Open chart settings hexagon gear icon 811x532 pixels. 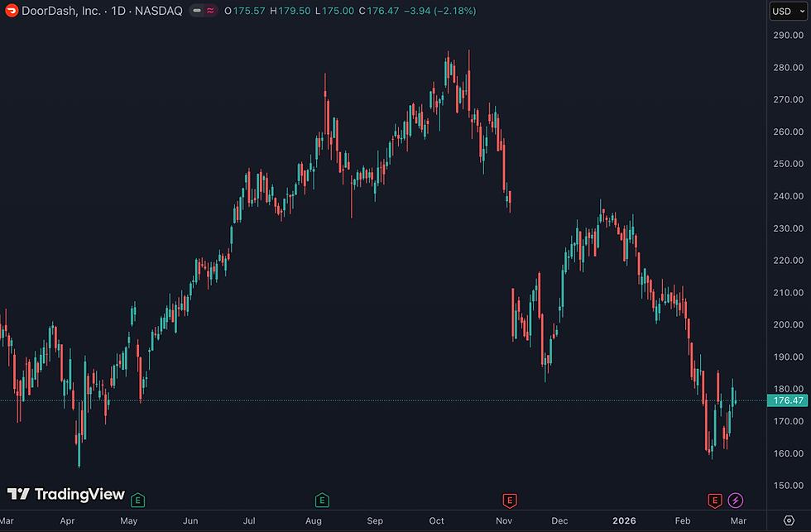click(x=789, y=520)
